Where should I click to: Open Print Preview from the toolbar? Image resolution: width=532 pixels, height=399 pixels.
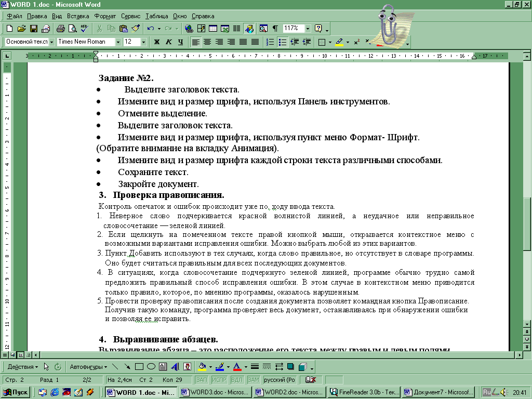coord(72,29)
